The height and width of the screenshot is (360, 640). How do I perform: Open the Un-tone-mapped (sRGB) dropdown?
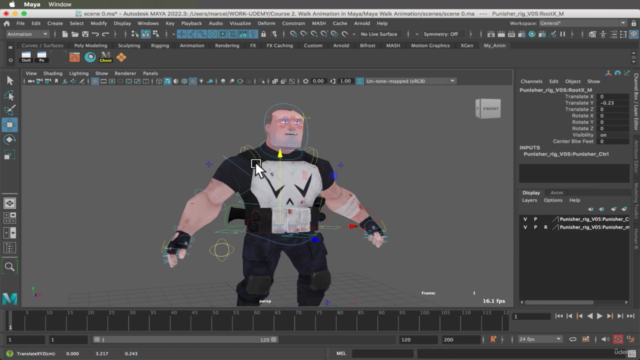pos(410,81)
